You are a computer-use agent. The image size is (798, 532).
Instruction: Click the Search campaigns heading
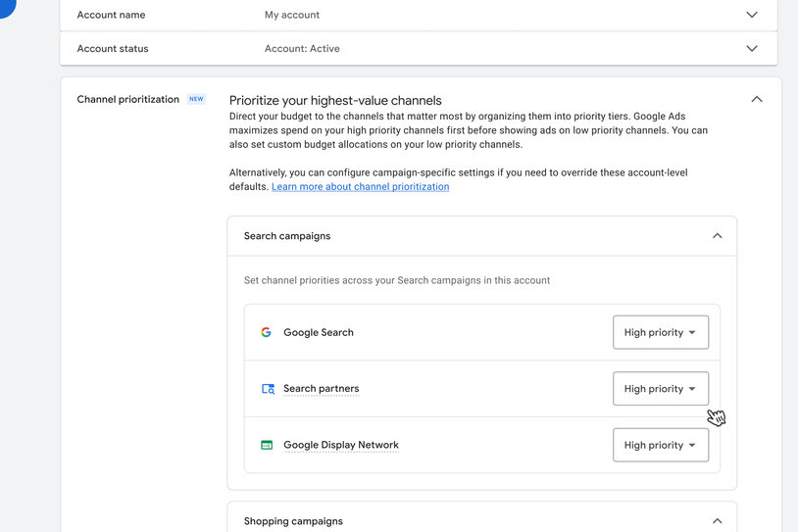(x=287, y=236)
